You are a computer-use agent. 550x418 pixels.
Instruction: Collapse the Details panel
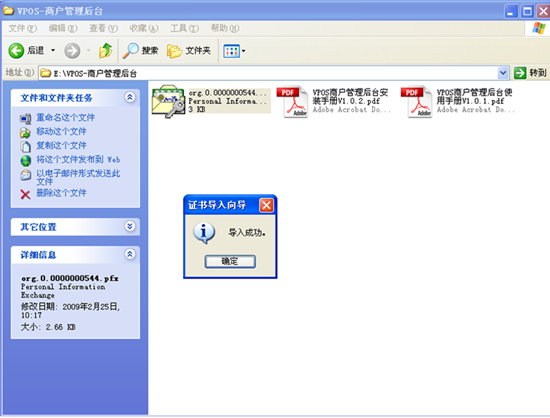click(129, 254)
